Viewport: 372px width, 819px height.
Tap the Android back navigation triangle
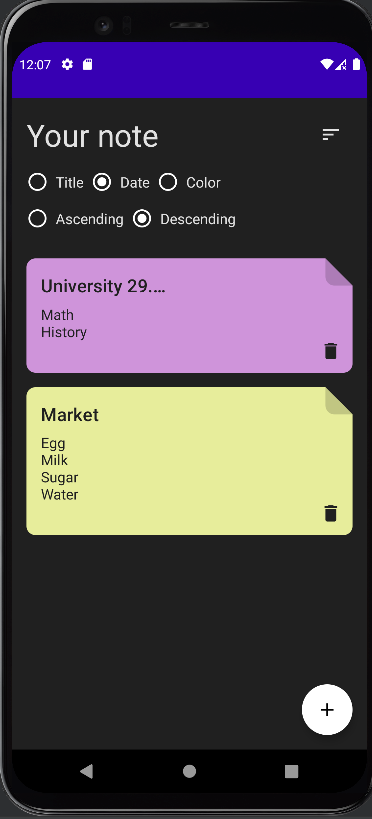[87, 771]
